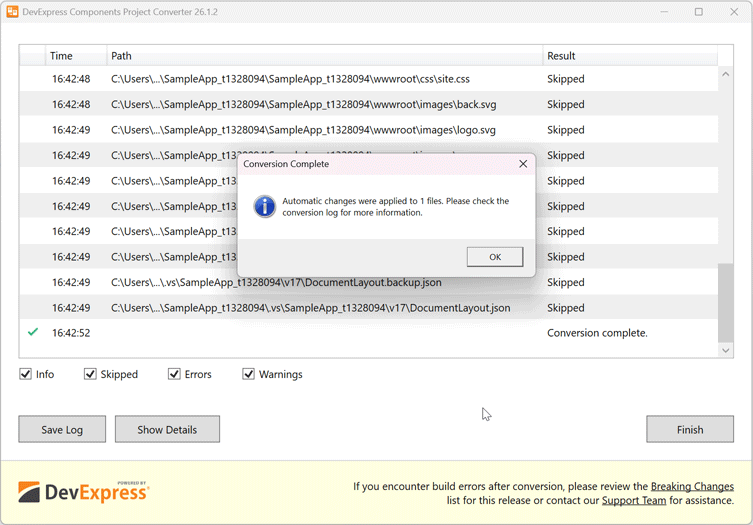Viewport: 753px width, 525px height.
Task: Toggle the Errors filter checkbox
Action: [174, 374]
